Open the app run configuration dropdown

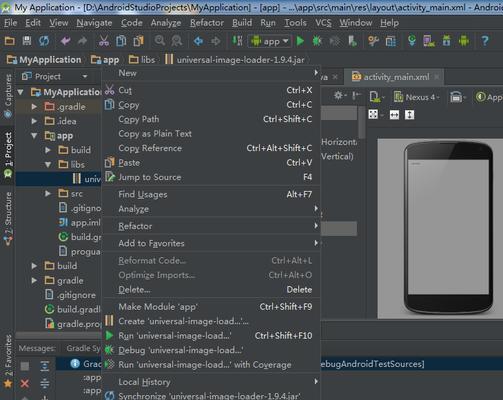(270, 41)
